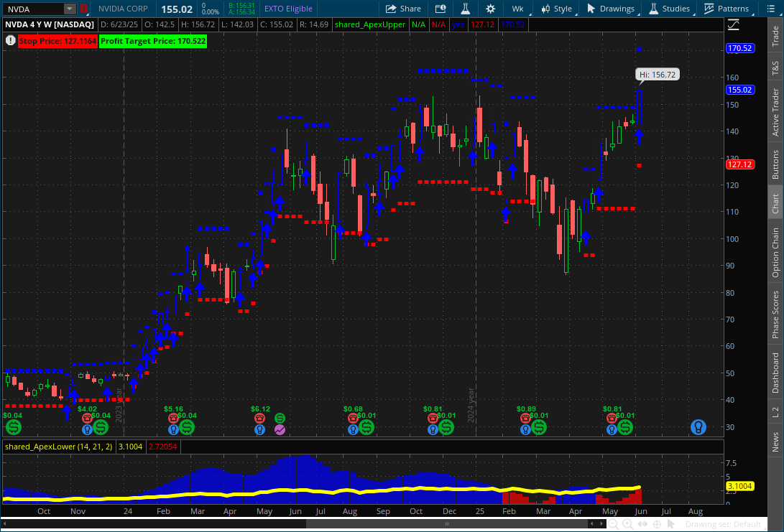Open the Drawing set: Default selector
784x532 pixels.
723,524
